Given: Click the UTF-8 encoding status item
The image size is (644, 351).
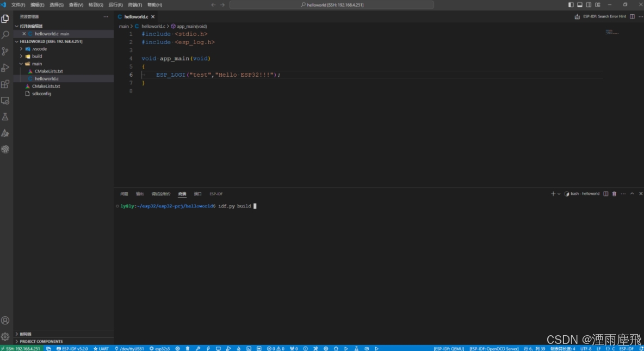Looking at the screenshot, I should coord(586,348).
